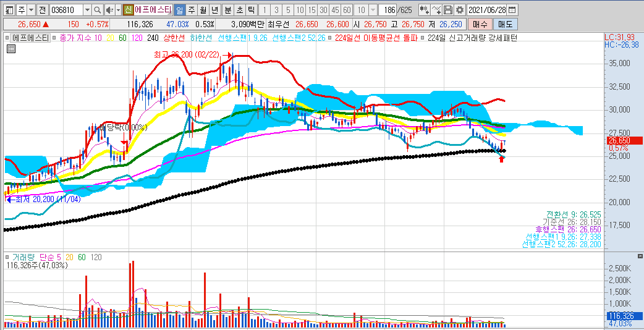Click the 224일 신고거래량 강세패턴 label
The width and height of the screenshot is (644, 330).
tap(472, 38)
